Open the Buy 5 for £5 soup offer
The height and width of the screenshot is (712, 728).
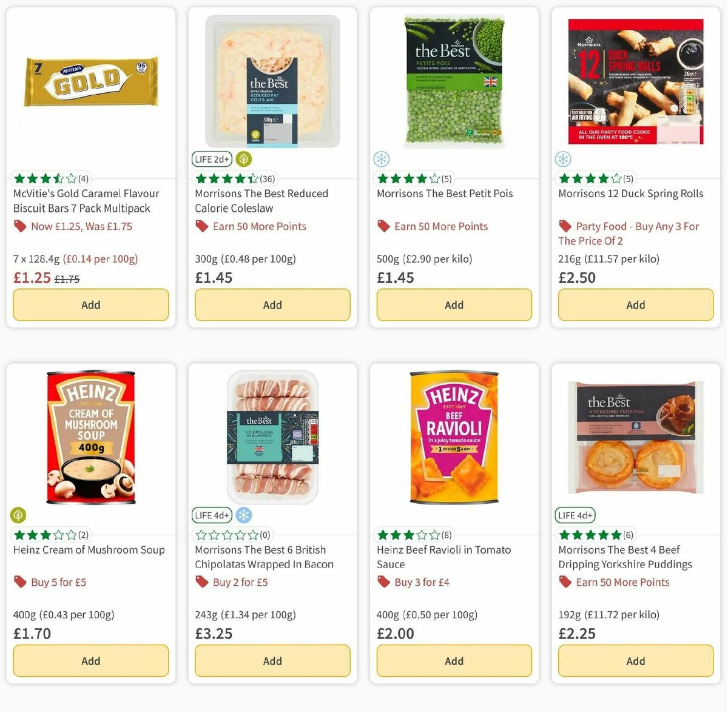[x=59, y=581]
